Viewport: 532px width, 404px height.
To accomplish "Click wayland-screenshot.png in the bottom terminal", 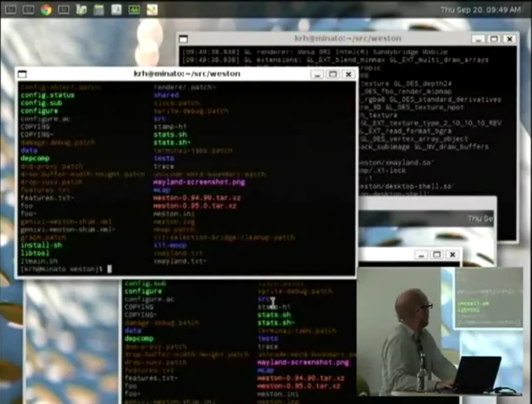I will pyautogui.click(x=303, y=362).
